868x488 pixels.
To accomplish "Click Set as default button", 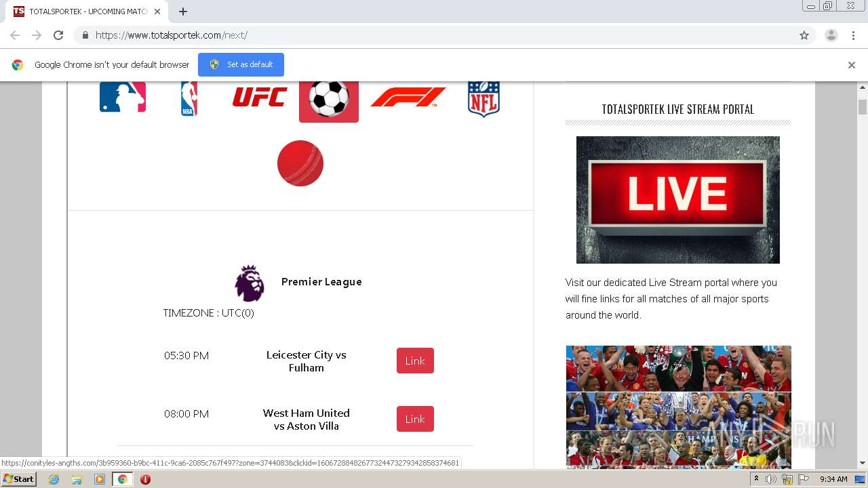I will 241,64.
